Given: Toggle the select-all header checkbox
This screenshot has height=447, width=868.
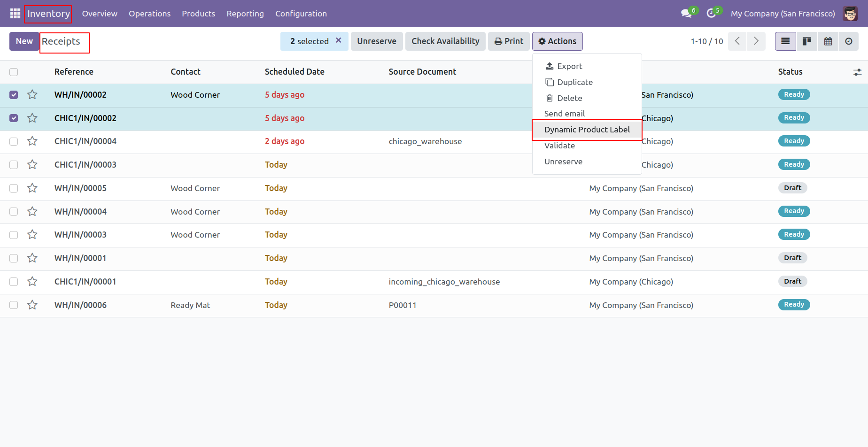Looking at the screenshot, I should click(x=14, y=72).
